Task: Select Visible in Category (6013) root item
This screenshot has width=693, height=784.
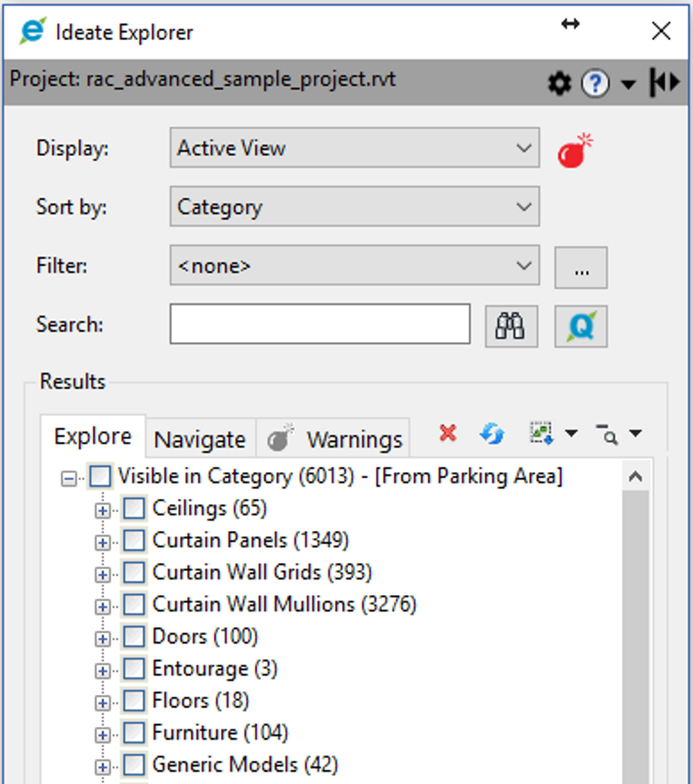Action: pyautogui.click(x=340, y=476)
